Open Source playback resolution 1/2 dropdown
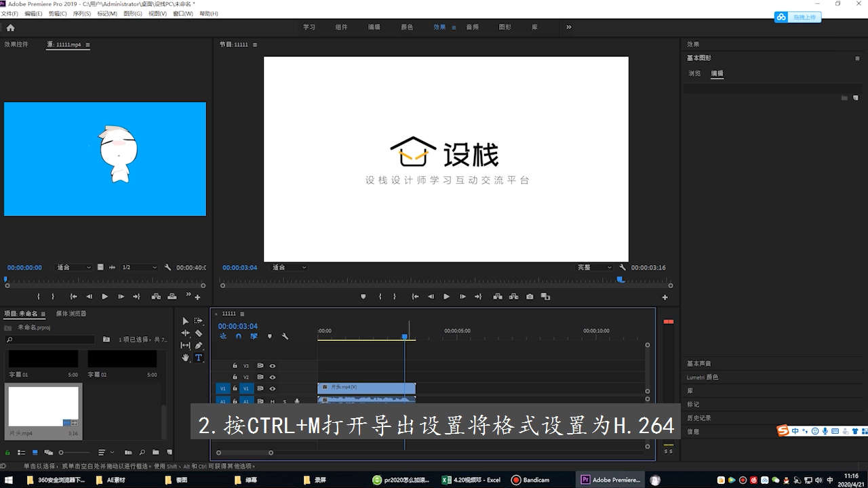This screenshot has height=488, width=868. coord(139,267)
